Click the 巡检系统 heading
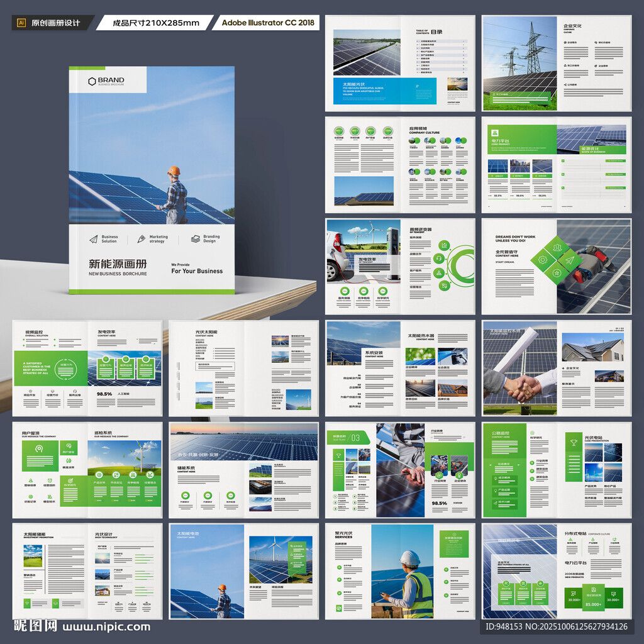This screenshot has width=644, height=644. 103,433
